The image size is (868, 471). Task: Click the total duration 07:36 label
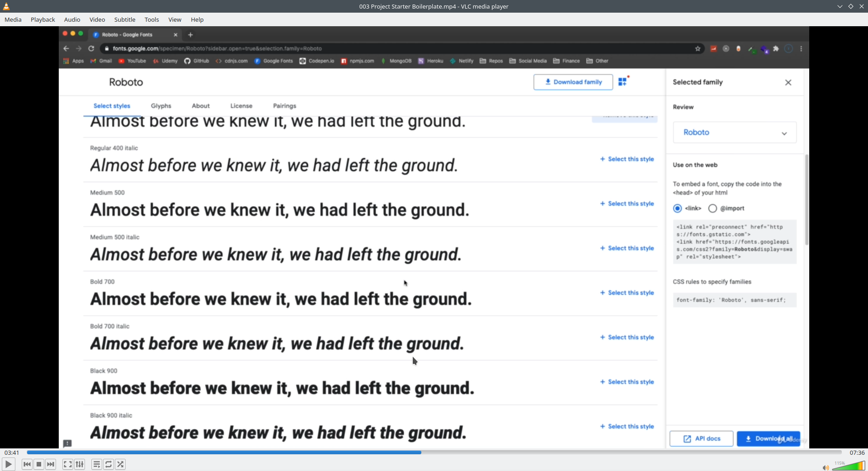pyautogui.click(x=857, y=452)
